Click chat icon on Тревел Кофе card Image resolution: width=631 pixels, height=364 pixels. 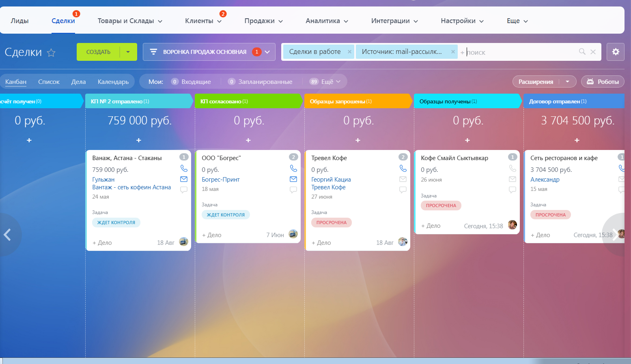pos(403,190)
